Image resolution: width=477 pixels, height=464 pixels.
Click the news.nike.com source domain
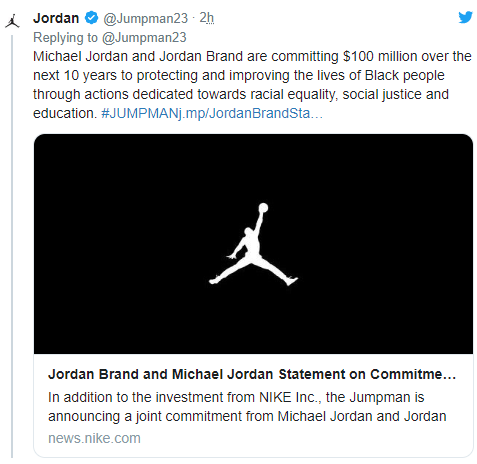[94, 438]
